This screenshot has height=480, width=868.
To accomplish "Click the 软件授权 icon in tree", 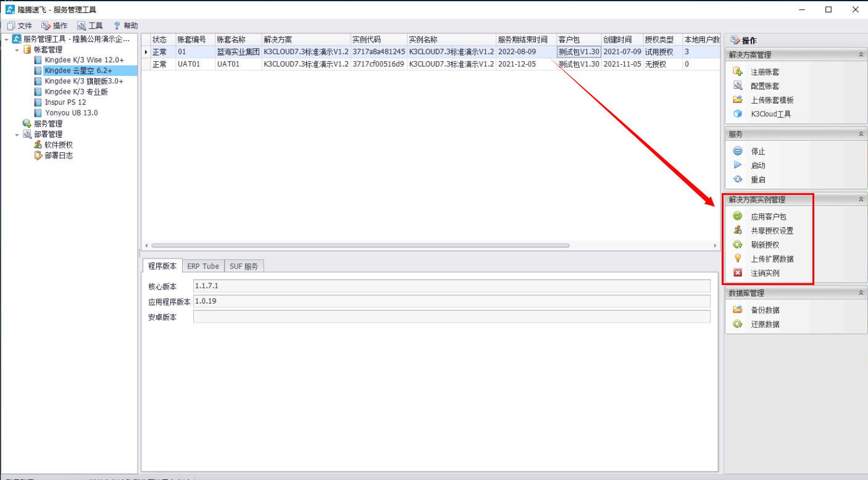I will pyautogui.click(x=38, y=144).
